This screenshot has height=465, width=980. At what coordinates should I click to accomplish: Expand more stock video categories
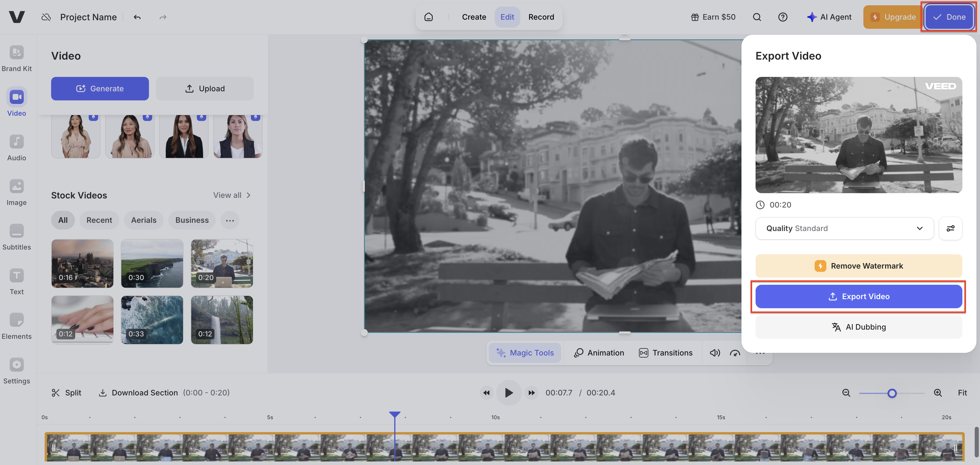230,220
